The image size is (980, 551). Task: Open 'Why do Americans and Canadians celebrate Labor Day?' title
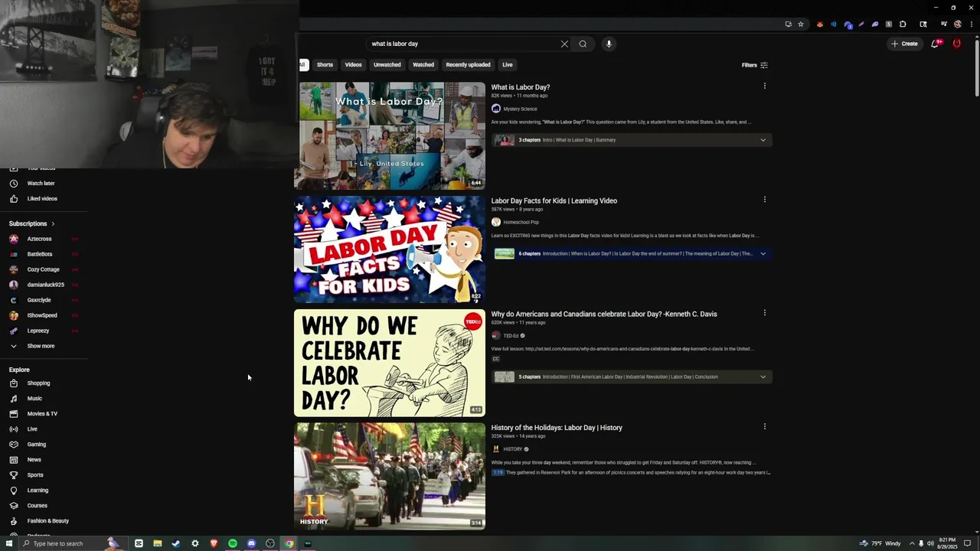tap(604, 314)
